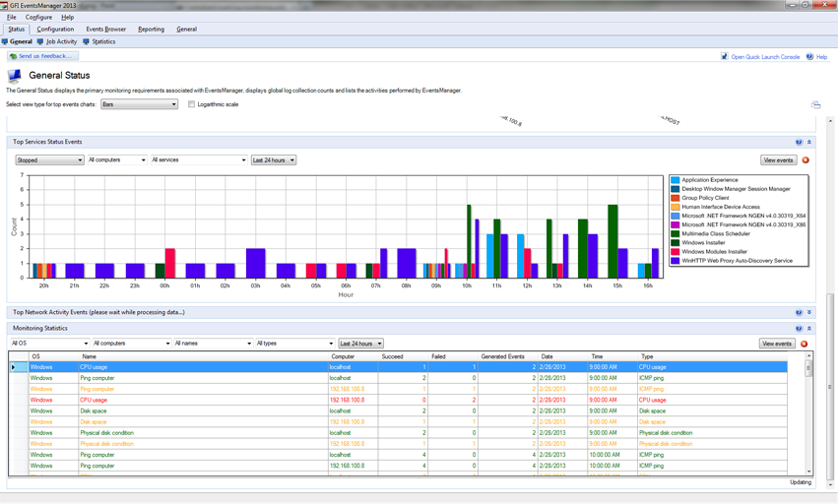Click the Help link at top right
Image resolution: width=838 pixels, height=504 pixels.
pos(821,57)
